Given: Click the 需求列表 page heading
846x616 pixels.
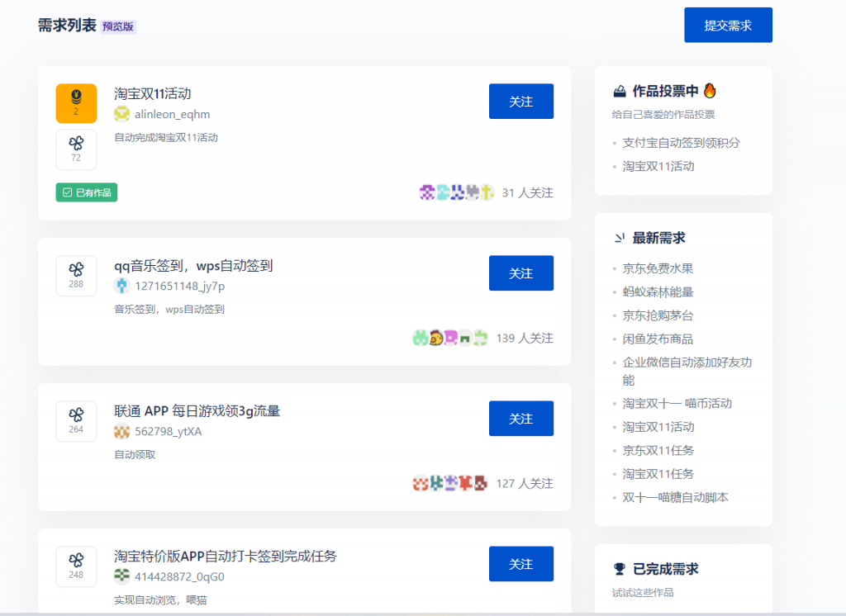Looking at the screenshot, I should (x=67, y=26).
